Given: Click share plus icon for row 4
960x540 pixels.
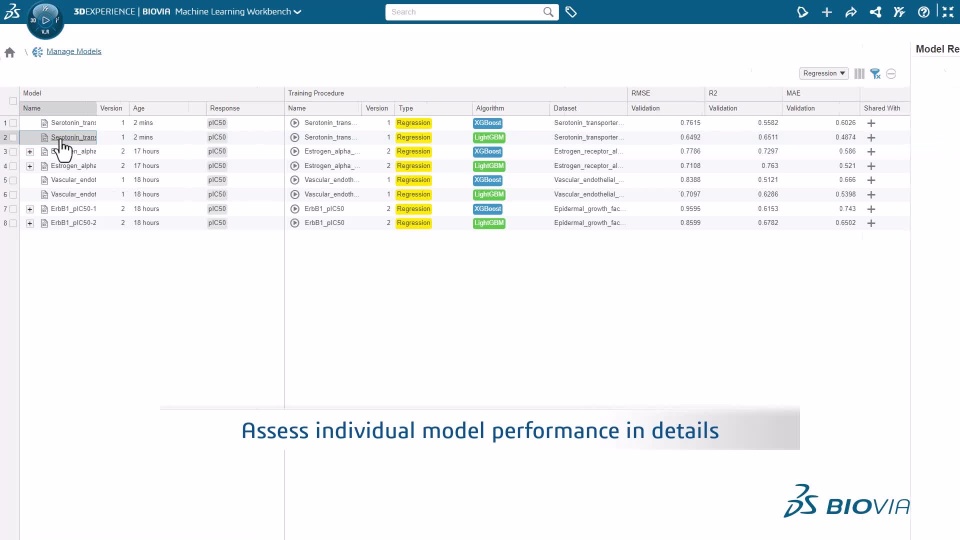Looking at the screenshot, I should [x=871, y=166].
